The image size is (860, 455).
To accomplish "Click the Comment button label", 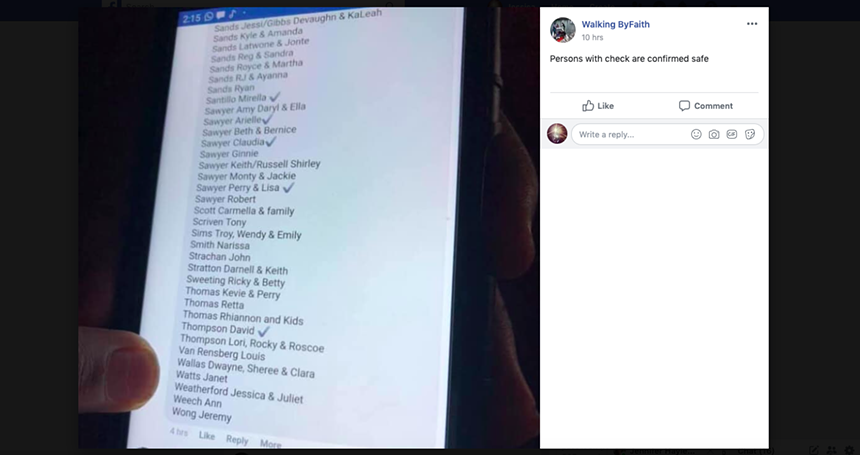I will tap(713, 106).
